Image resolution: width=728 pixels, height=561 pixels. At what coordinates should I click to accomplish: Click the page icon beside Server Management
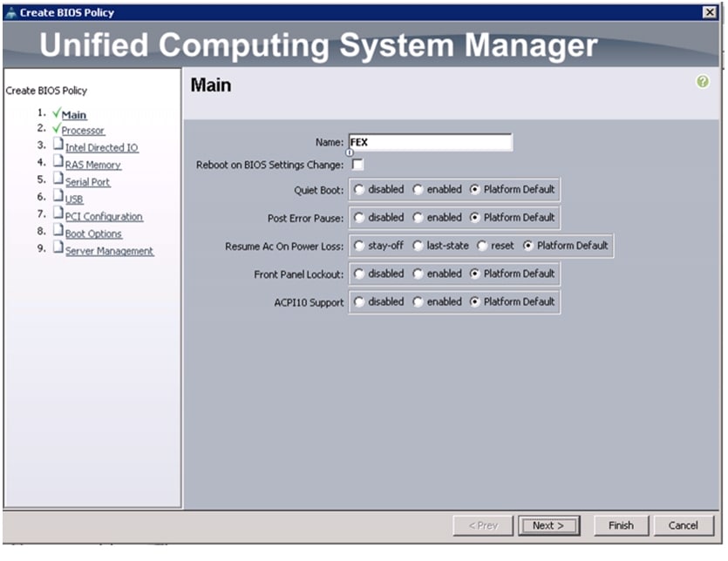click(x=58, y=247)
